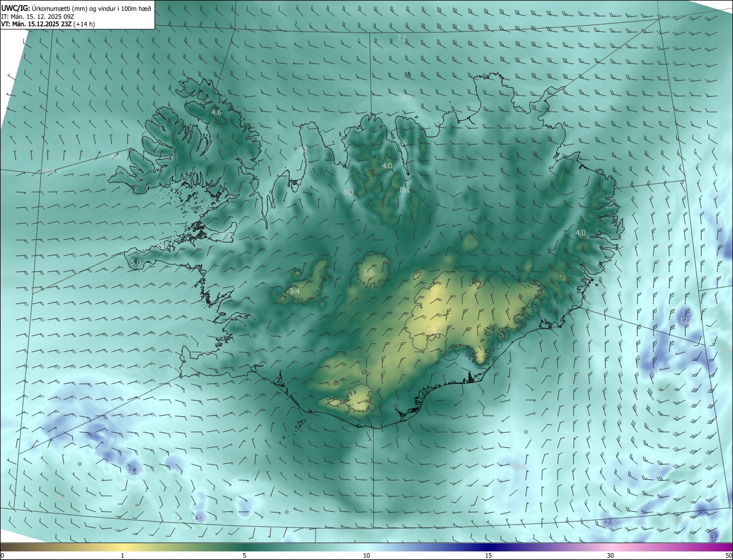Click the "3.0" value on the round glacier

point(368,273)
